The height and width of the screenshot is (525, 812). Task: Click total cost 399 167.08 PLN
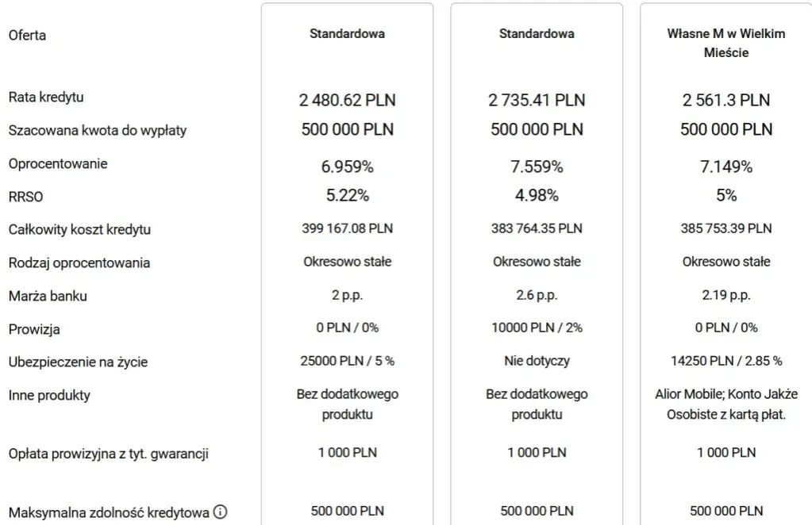[347, 228]
